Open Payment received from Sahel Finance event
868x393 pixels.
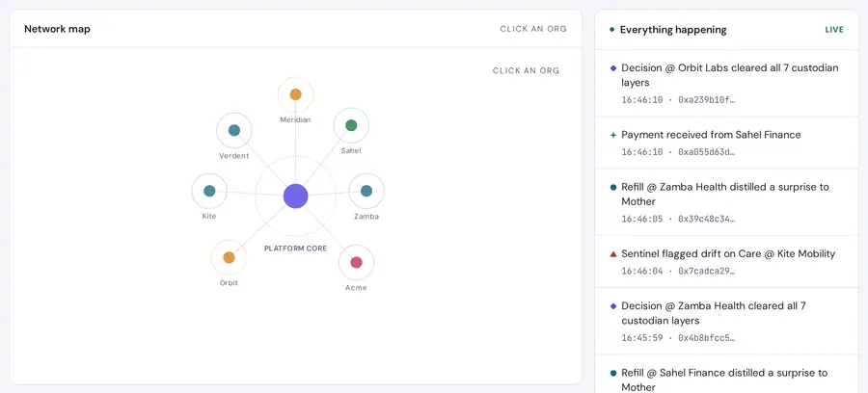coord(727,143)
